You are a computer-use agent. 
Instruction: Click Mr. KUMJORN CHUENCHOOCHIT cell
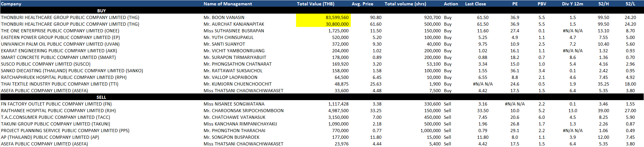click(237, 84)
